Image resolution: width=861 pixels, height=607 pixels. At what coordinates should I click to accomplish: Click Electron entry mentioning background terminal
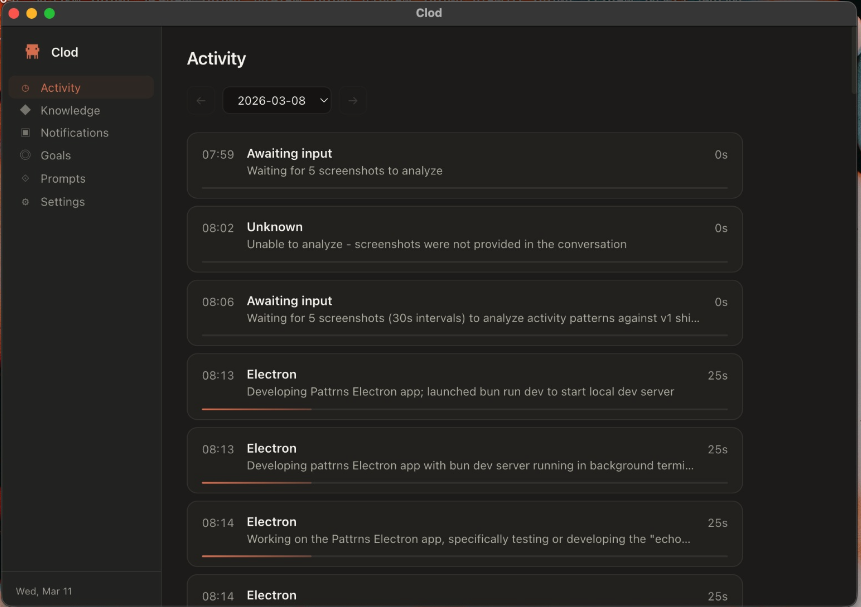tap(465, 460)
